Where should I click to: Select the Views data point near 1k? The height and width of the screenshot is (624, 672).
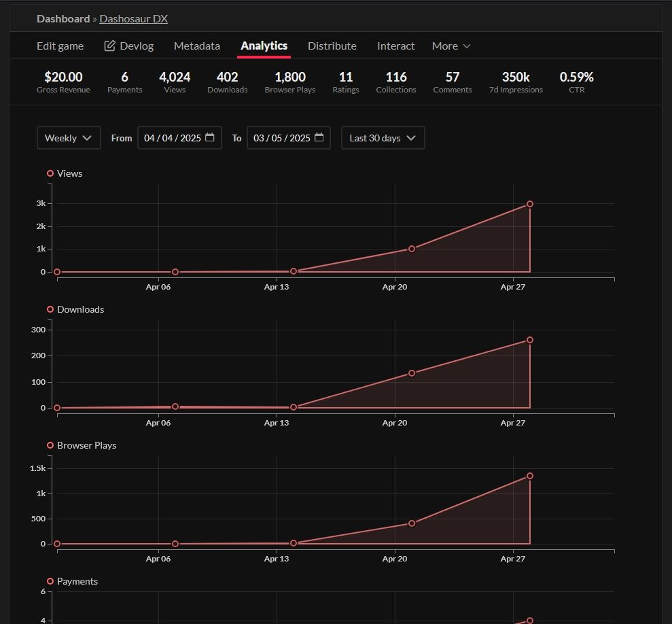412,249
